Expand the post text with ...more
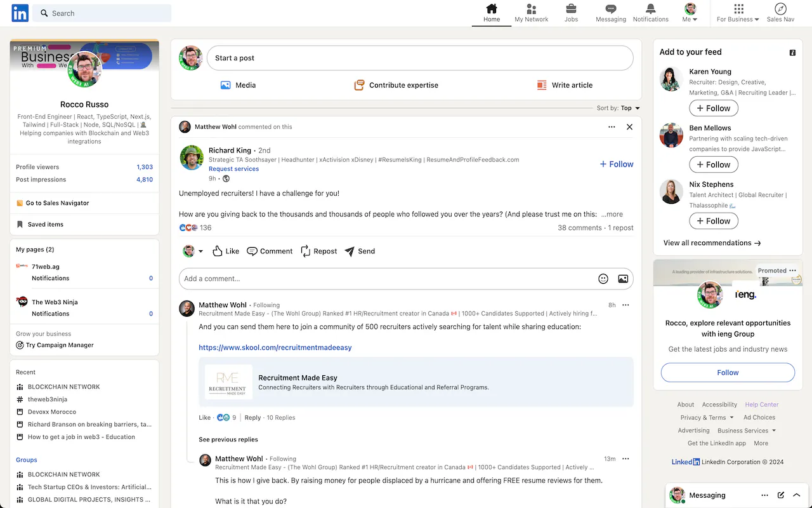This screenshot has width=812, height=508. [x=612, y=215]
